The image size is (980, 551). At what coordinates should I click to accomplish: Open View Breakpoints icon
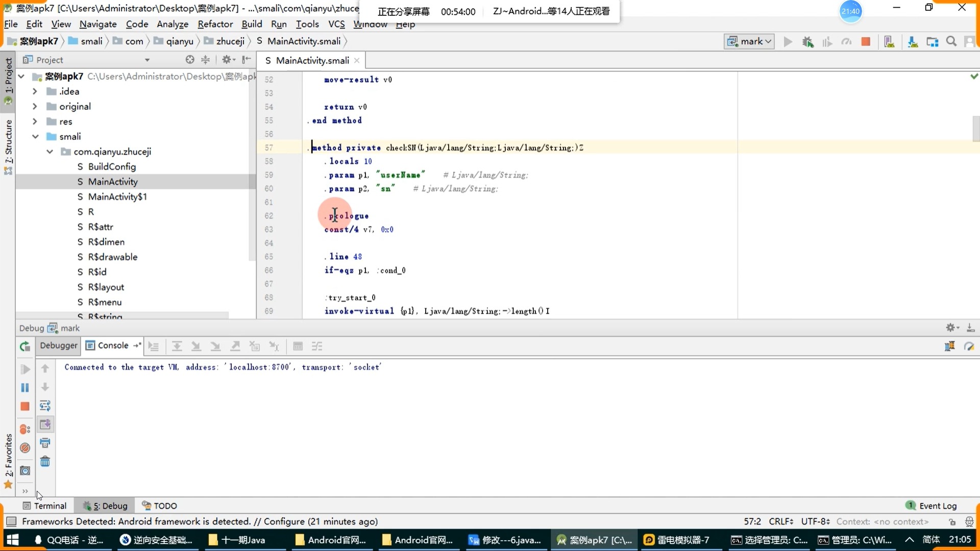(x=25, y=429)
